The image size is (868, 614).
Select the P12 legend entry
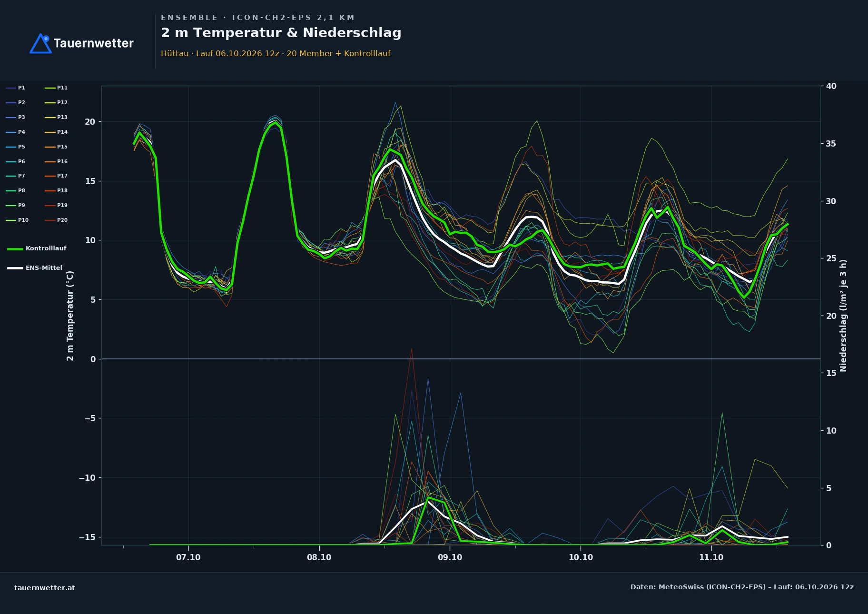tap(56, 102)
